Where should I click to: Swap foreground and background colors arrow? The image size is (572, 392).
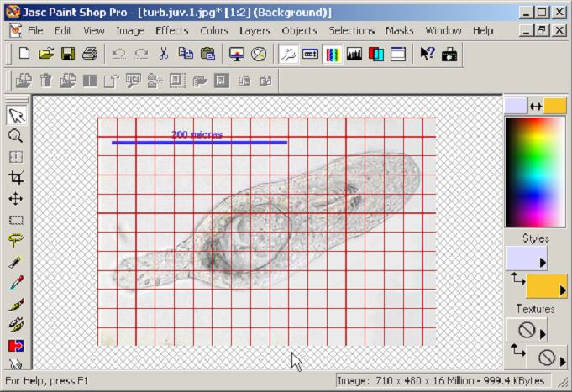[536, 107]
